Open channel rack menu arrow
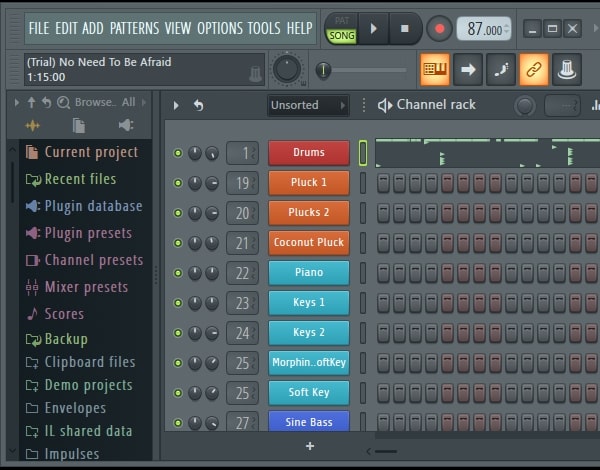This screenshot has width=600, height=470. [176, 105]
